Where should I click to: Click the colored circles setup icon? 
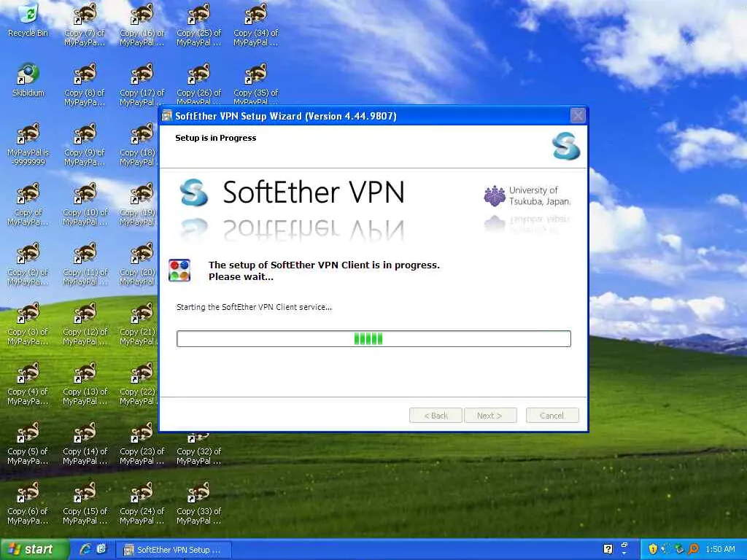[x=179, y=271]
